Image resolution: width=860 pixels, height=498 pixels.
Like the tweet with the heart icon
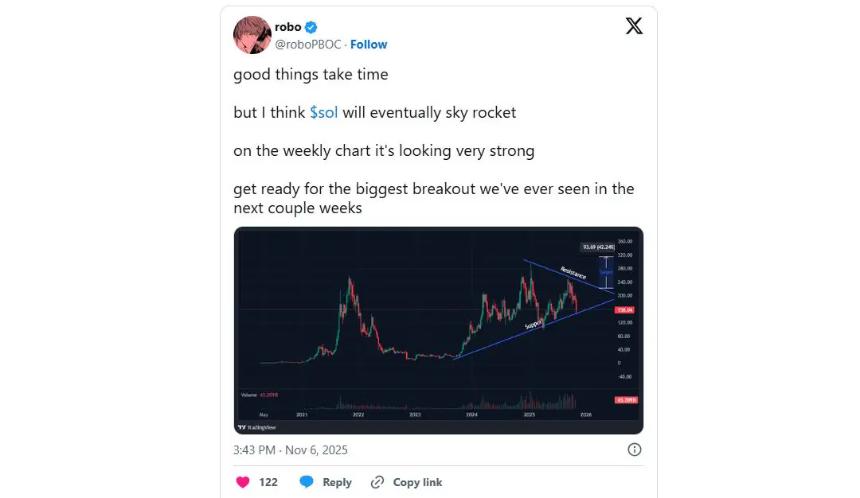coord(243,481)
